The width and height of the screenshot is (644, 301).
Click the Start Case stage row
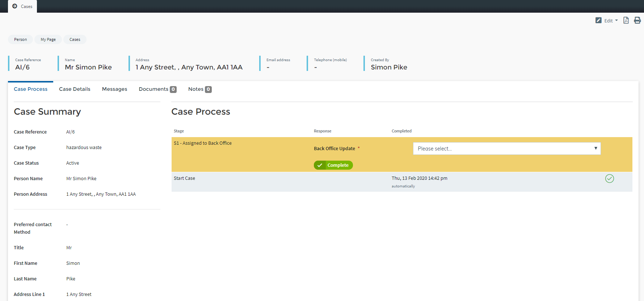click(x=184, y=178)
